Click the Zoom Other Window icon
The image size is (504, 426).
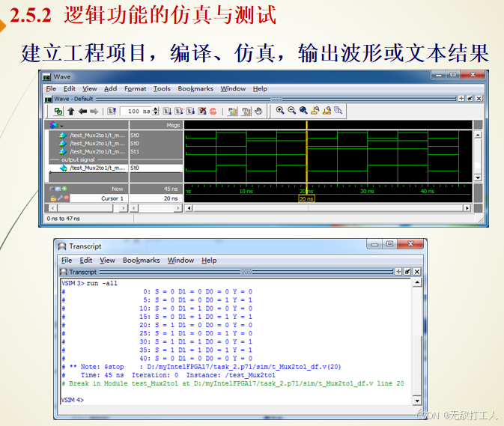coord(338,111)
